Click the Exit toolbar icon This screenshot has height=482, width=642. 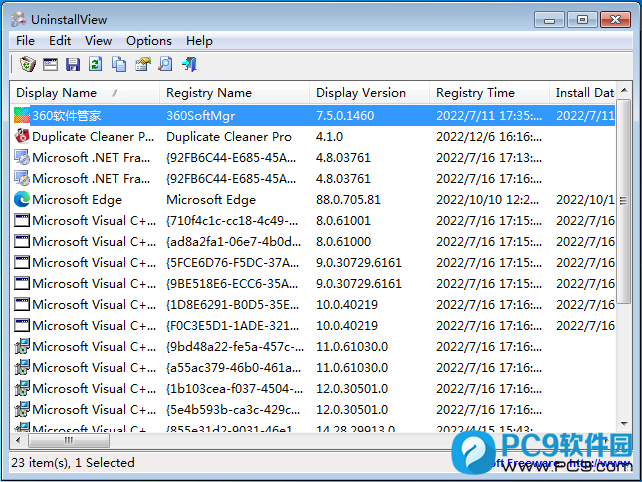click(190, 64)
